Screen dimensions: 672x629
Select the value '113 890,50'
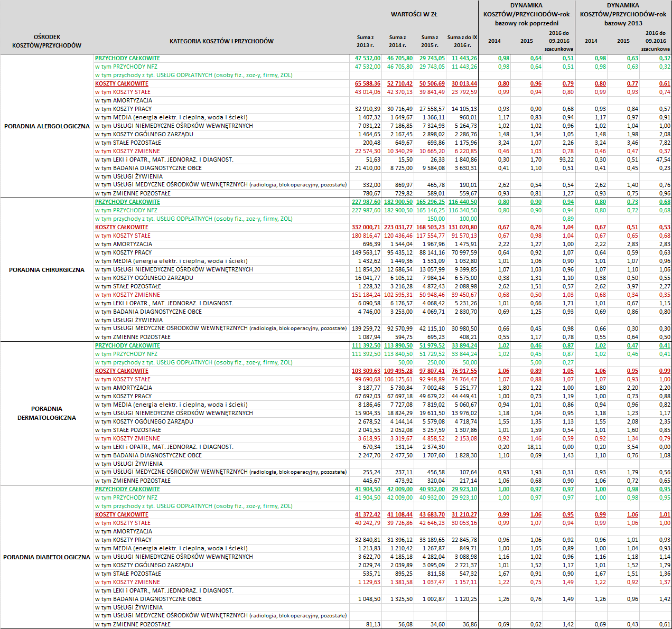[x=398, y=345]
